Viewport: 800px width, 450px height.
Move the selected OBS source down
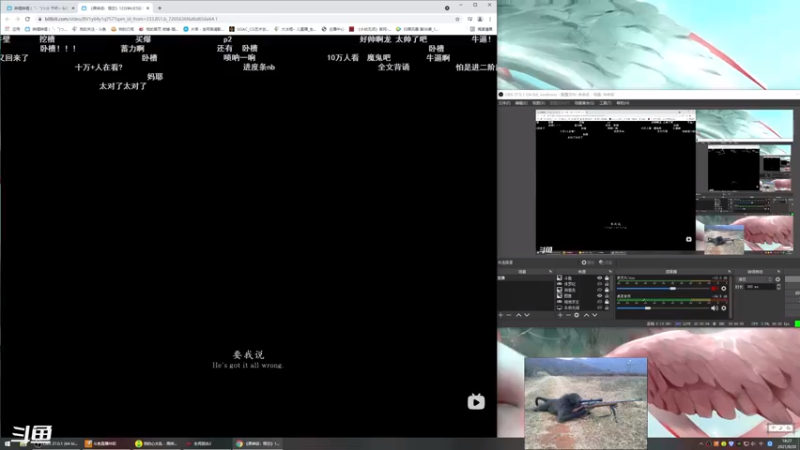[x=594, y=315]
